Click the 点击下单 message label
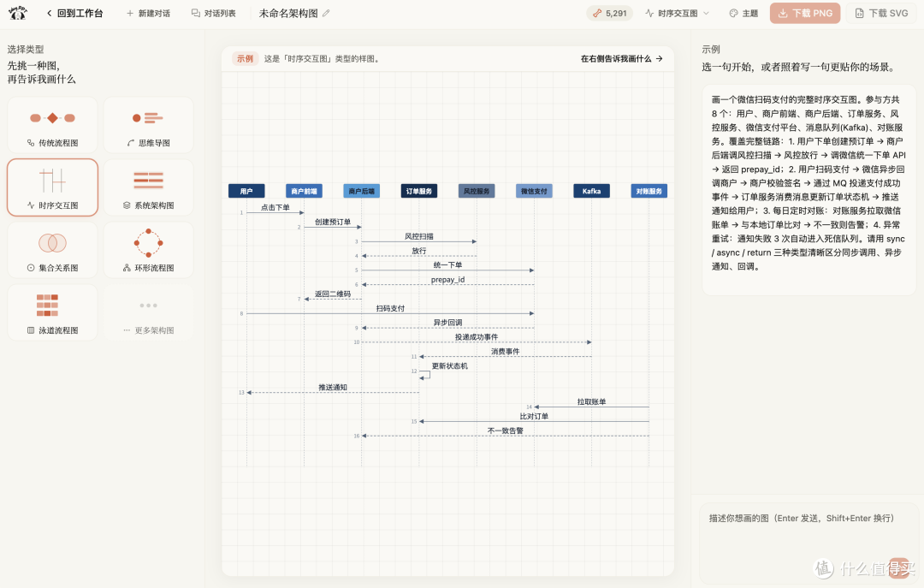The width and height of the screenshot is (924, 588). [275, 208]
